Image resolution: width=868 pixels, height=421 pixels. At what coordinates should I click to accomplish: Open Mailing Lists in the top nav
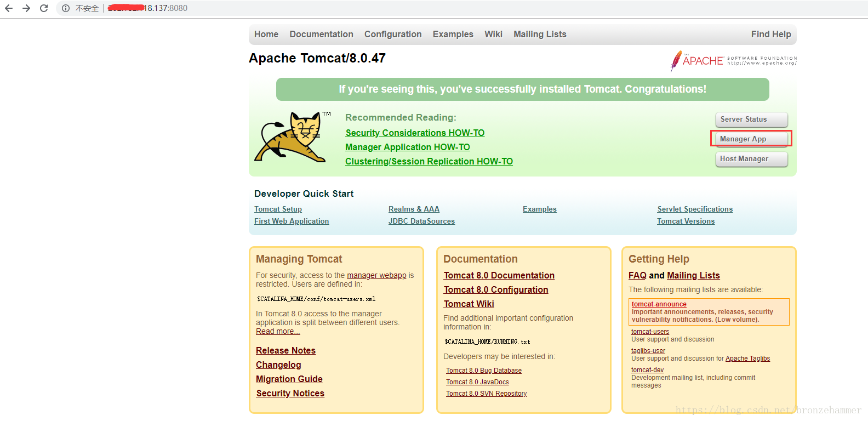tap(540, 34)
